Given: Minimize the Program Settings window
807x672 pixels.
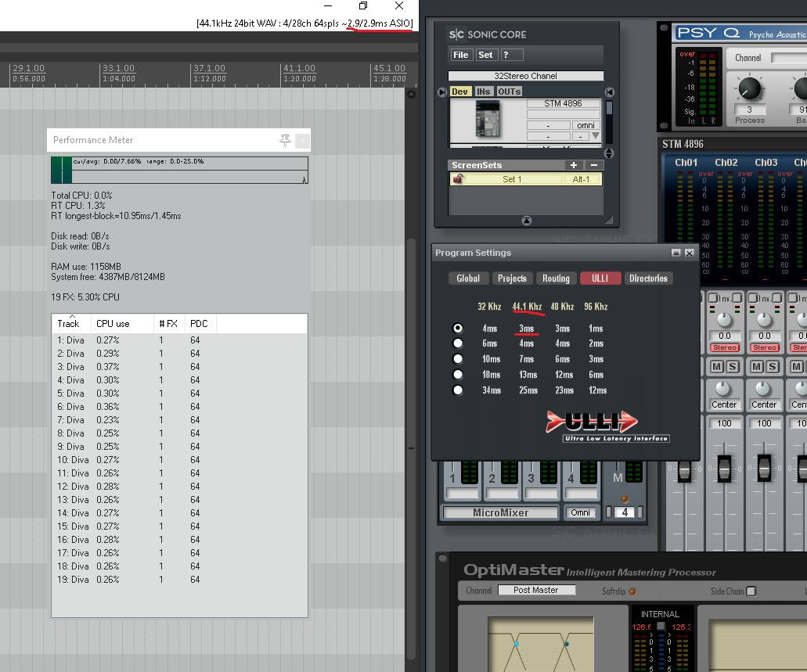Looking at the screenshot, I should click(x=676, y=253).
